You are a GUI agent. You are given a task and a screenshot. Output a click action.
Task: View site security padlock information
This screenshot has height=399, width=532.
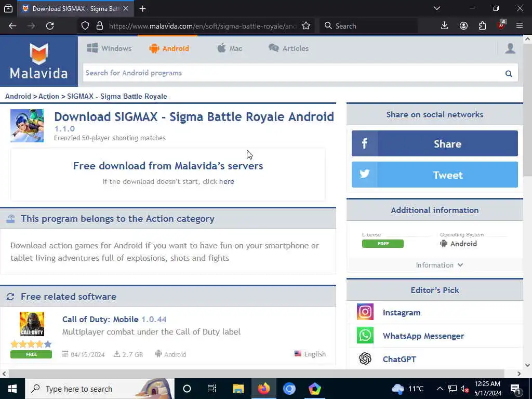click(99, 26)
